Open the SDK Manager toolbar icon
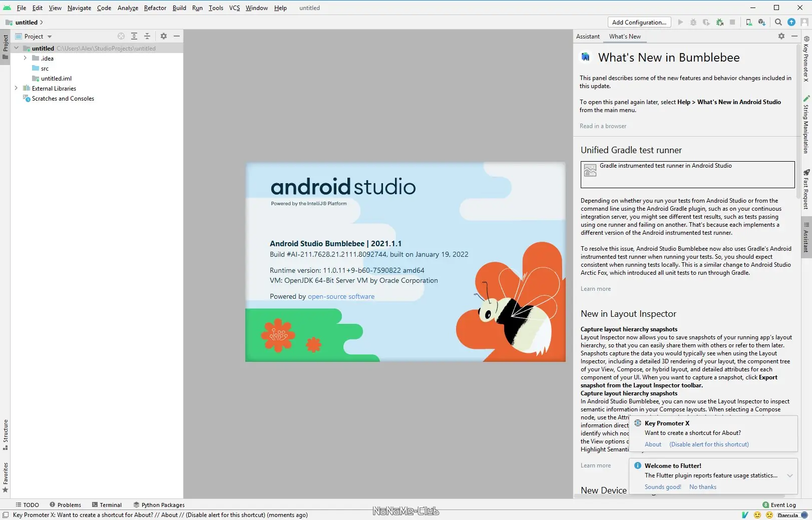This screenshot has height=520, width=812. coord(761,23)
